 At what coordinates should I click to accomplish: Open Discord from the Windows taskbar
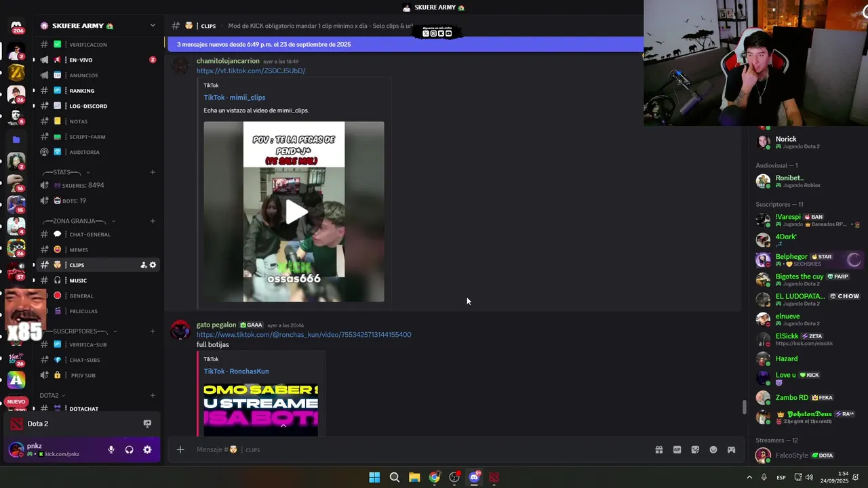[474, 477]
